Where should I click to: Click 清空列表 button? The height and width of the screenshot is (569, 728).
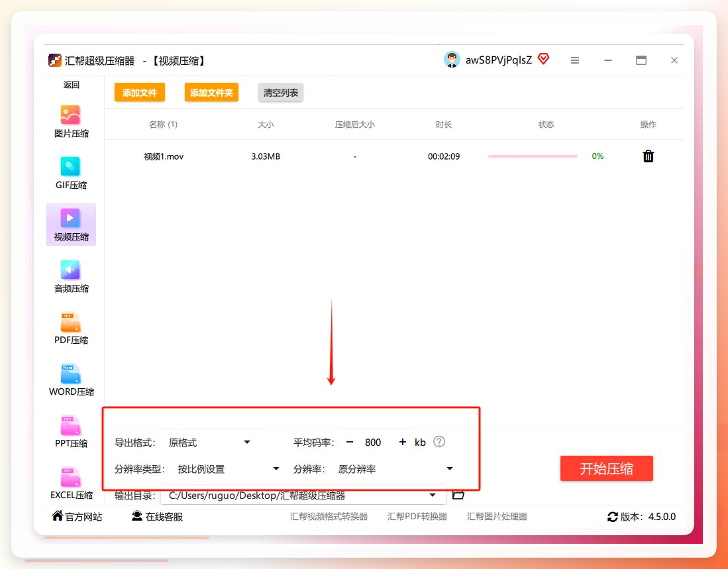280,93
